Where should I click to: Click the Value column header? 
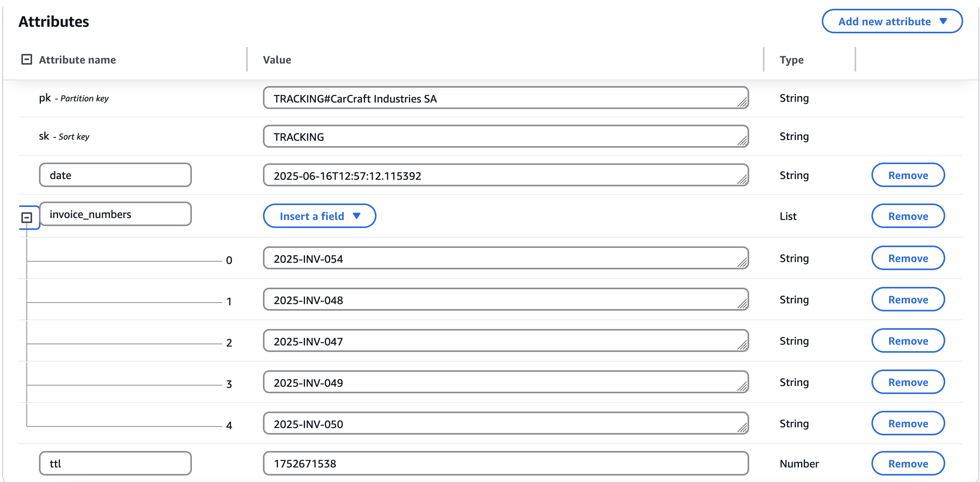(x=277, y=60)
